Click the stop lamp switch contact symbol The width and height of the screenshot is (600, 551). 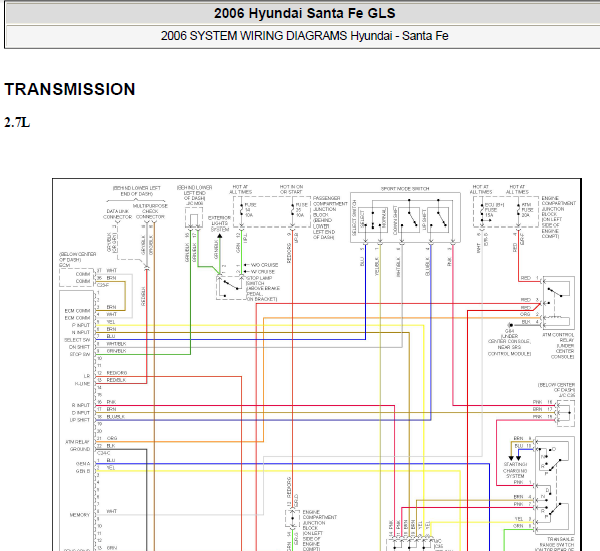click(230, 287)
